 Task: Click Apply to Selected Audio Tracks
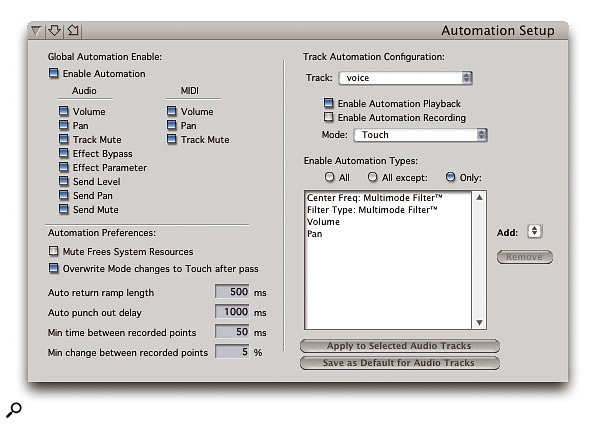[x=400, y=346]
